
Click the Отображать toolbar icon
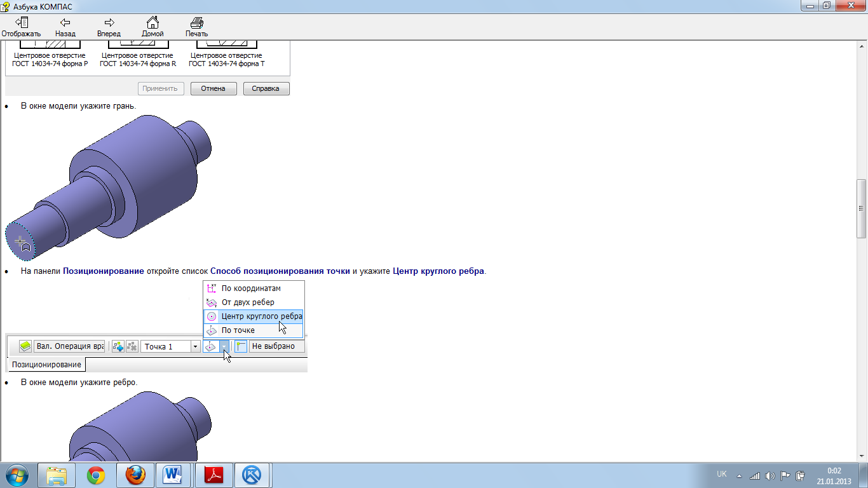tap(21, 22)
